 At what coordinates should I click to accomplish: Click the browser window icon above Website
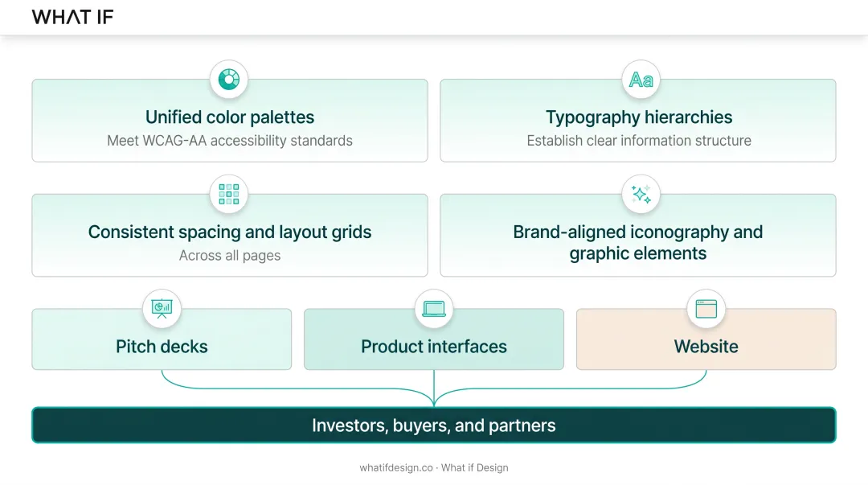(x=706, y=309)
